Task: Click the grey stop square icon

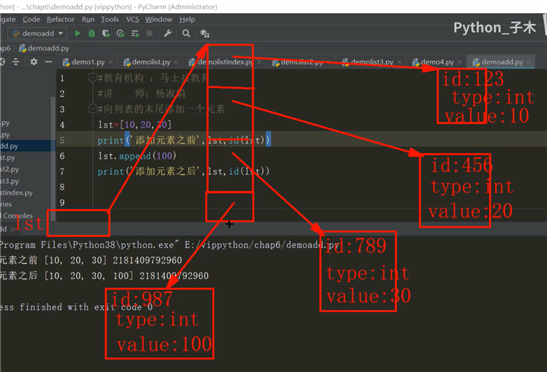Action: pyautogui.click(x=149, y=34)
